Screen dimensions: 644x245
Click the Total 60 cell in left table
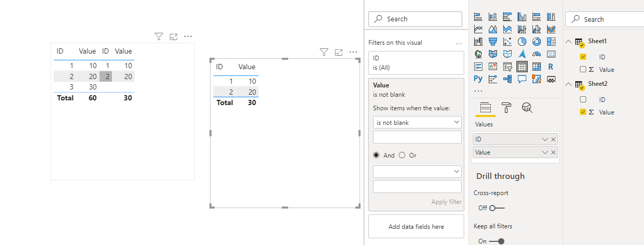91,98
